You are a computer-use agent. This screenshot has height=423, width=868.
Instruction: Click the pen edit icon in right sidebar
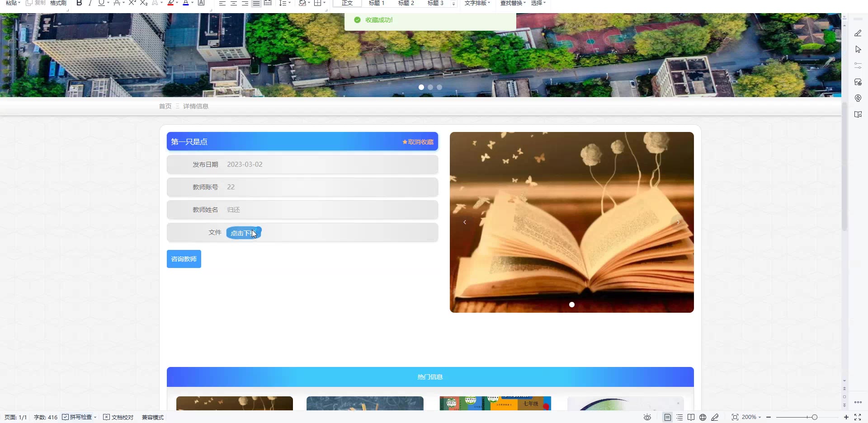point(858,33)
